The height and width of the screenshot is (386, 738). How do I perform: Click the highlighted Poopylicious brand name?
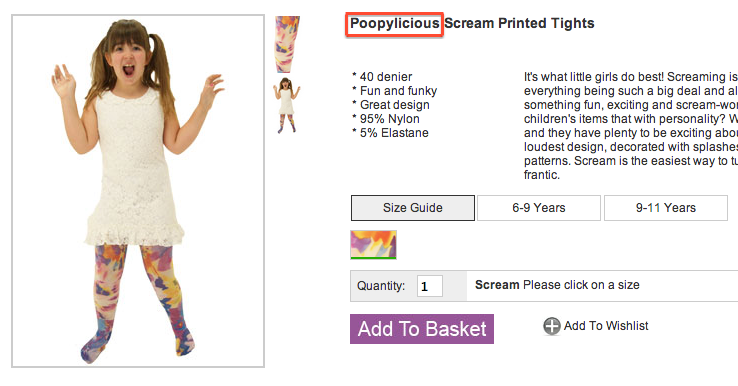tap(394, 24)
